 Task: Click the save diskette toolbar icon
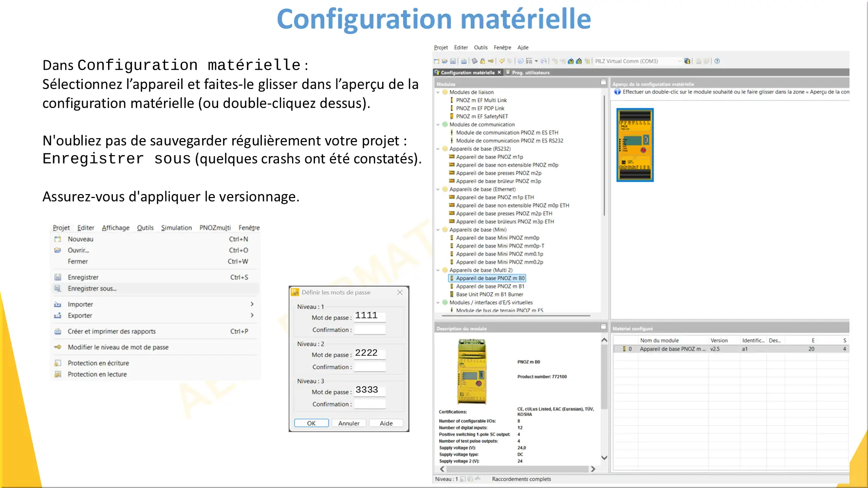(453, 61)
